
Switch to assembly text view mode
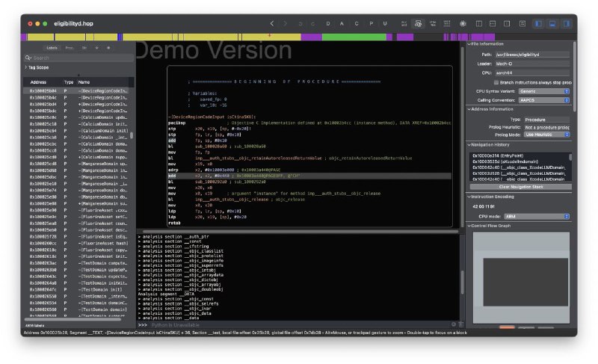pos(404,24)
